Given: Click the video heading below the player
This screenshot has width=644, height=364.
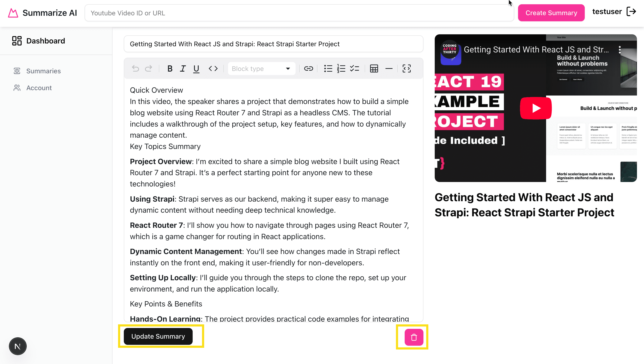Looking at the screenshot, I should tap(524, 205).
